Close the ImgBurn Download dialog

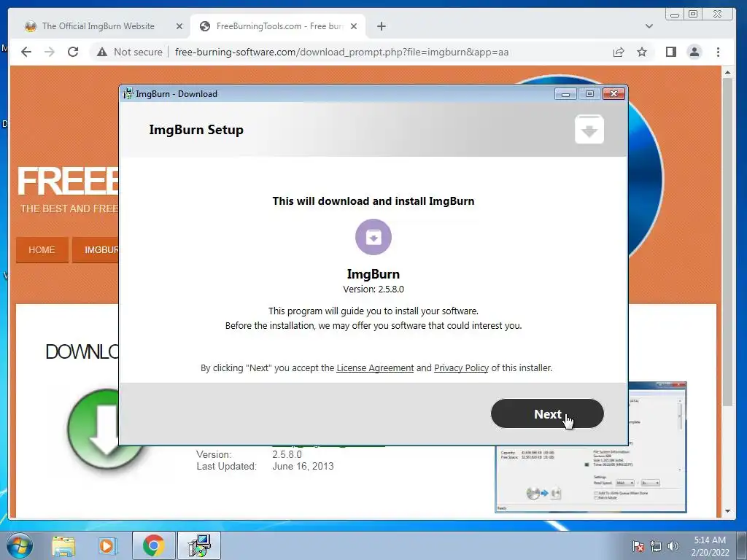point(614,94)
